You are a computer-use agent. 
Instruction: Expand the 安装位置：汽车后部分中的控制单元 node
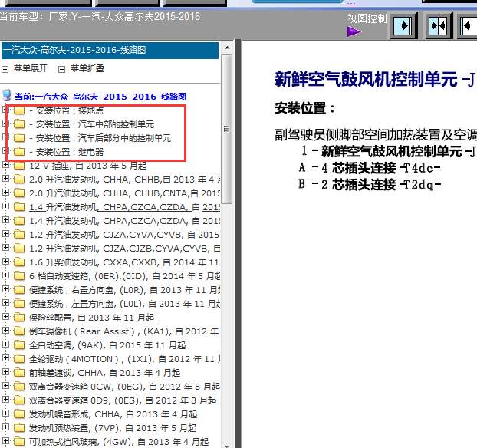(x=5, y=137)
